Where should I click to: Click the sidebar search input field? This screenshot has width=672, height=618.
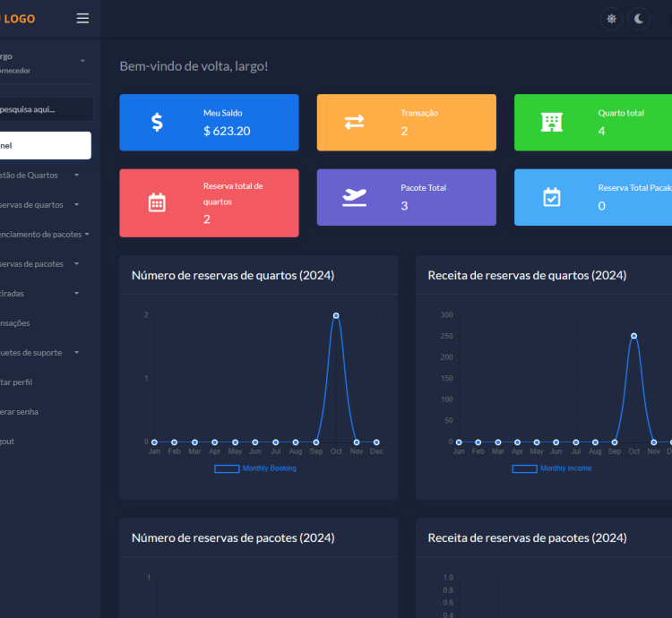coord(43,109)
